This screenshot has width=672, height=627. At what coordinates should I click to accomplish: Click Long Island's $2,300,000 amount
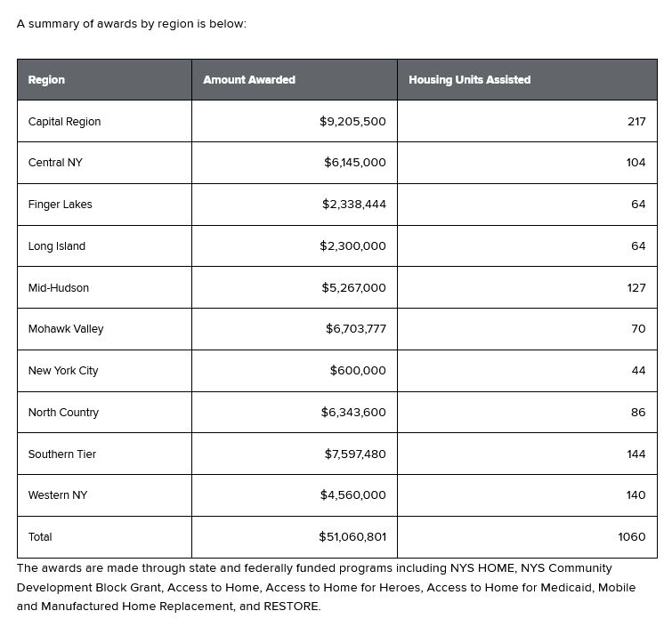pyautogui.click(x=352, y=246)
